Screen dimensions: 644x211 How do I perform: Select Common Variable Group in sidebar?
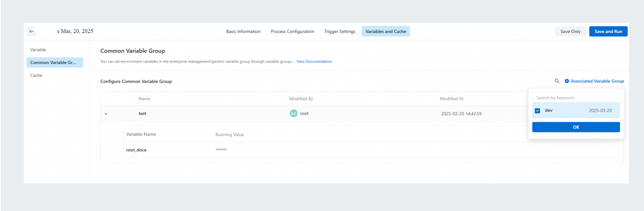coord(54,63)
